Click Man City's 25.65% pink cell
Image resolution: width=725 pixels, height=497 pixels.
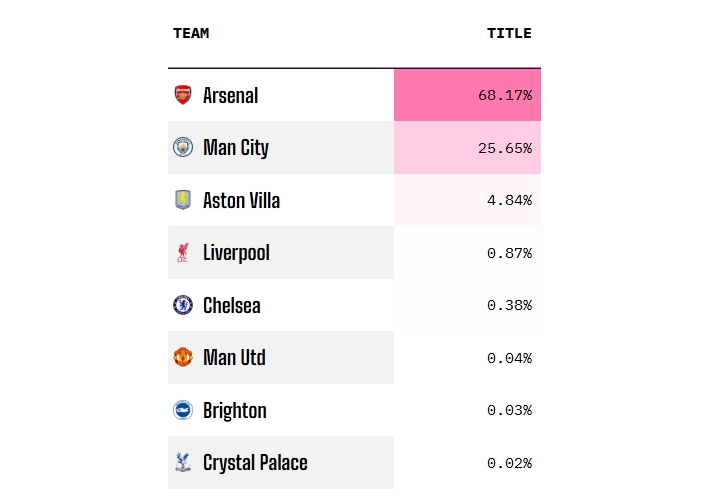(x=505, y=148)
